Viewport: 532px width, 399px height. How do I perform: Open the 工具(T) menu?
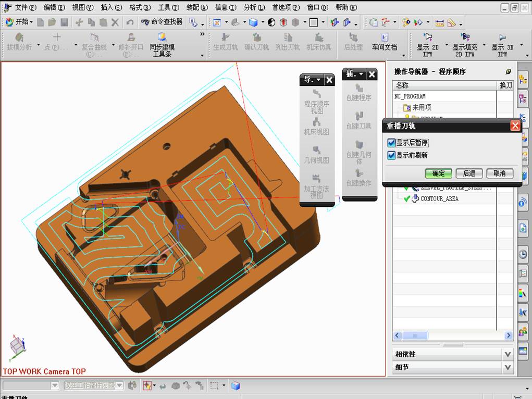point(169,7)
